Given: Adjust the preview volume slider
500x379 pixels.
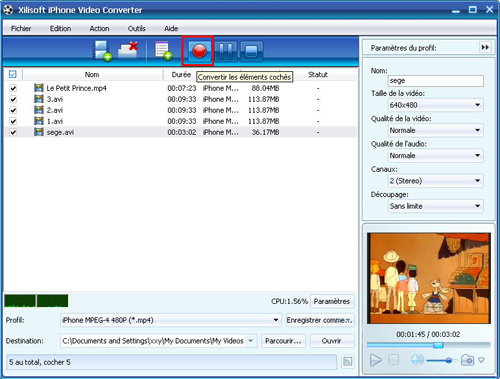Looking at the screenshot, I should 449,360.
